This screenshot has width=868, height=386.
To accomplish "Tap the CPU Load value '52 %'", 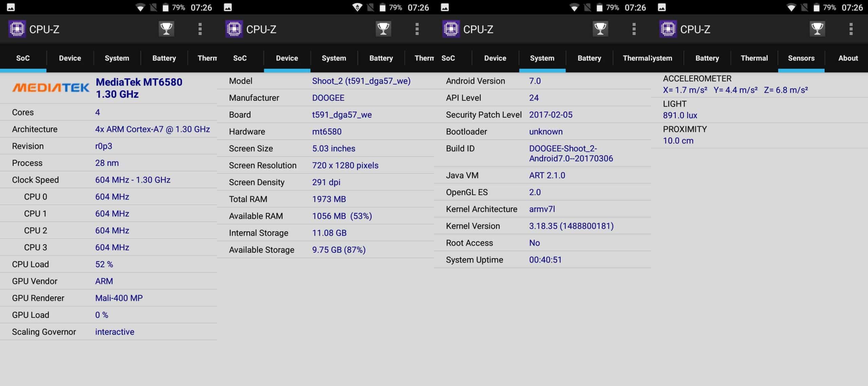I will [104, 265].
